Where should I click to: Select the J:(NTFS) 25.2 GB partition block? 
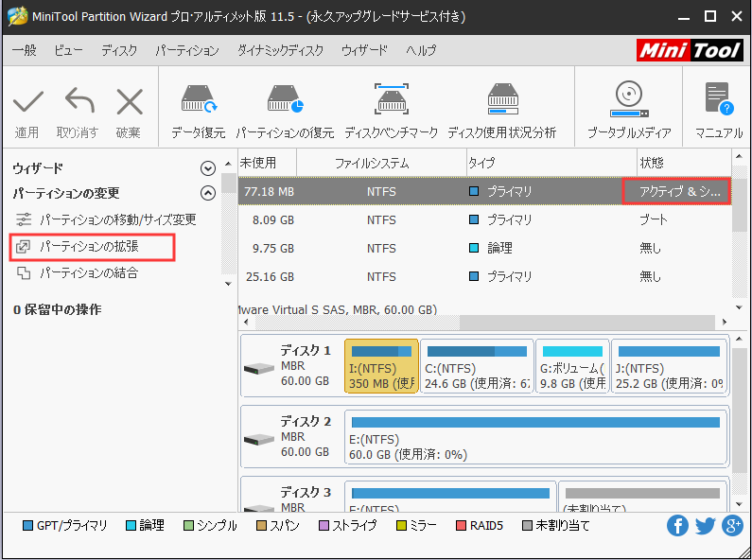tap(669, 366)
